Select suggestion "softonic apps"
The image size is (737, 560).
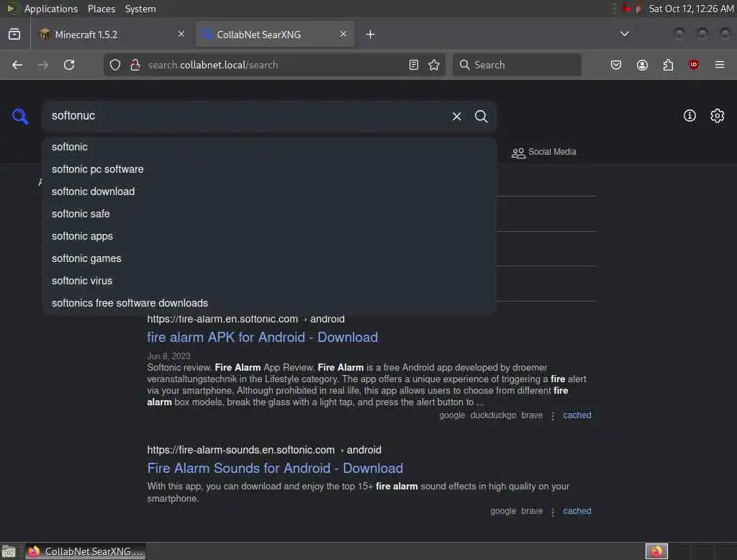(269, 236)
